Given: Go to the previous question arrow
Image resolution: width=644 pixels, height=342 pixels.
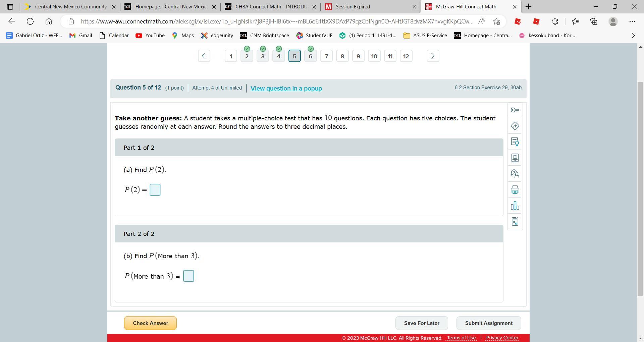Looking at the screenshot, I should pos(204,56).
